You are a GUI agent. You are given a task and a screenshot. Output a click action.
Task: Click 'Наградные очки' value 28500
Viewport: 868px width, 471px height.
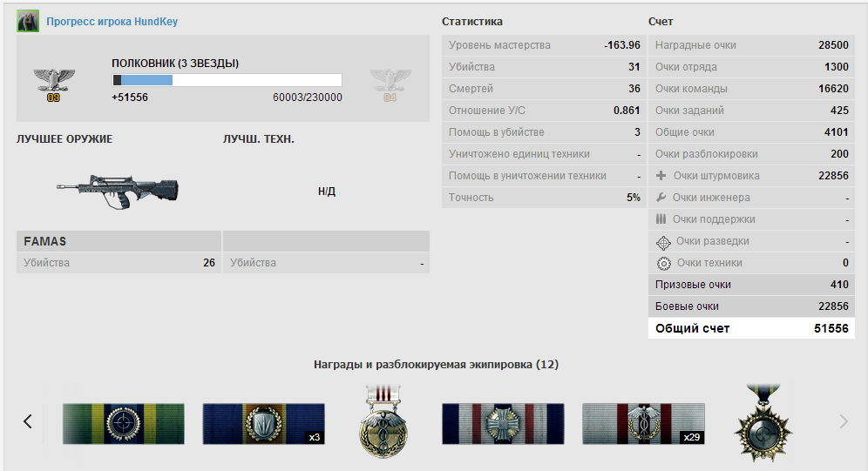(x=833, y=45)
